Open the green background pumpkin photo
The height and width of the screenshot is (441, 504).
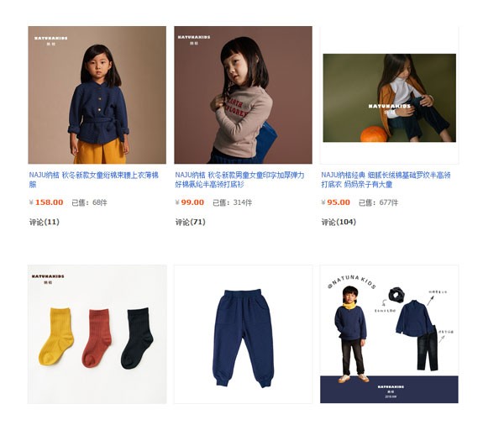point(389,97)
